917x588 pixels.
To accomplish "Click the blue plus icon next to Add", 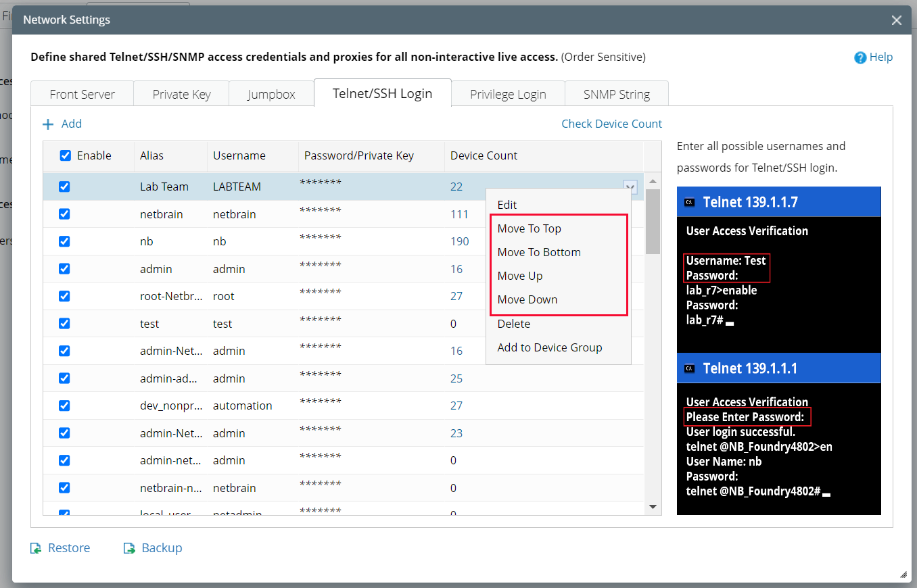I will point(47,124).
